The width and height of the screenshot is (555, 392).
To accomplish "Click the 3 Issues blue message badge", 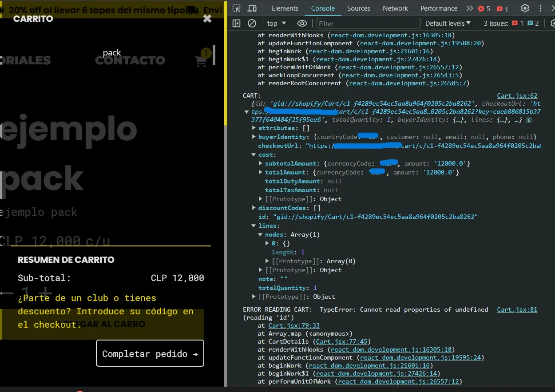I will 533,24.
